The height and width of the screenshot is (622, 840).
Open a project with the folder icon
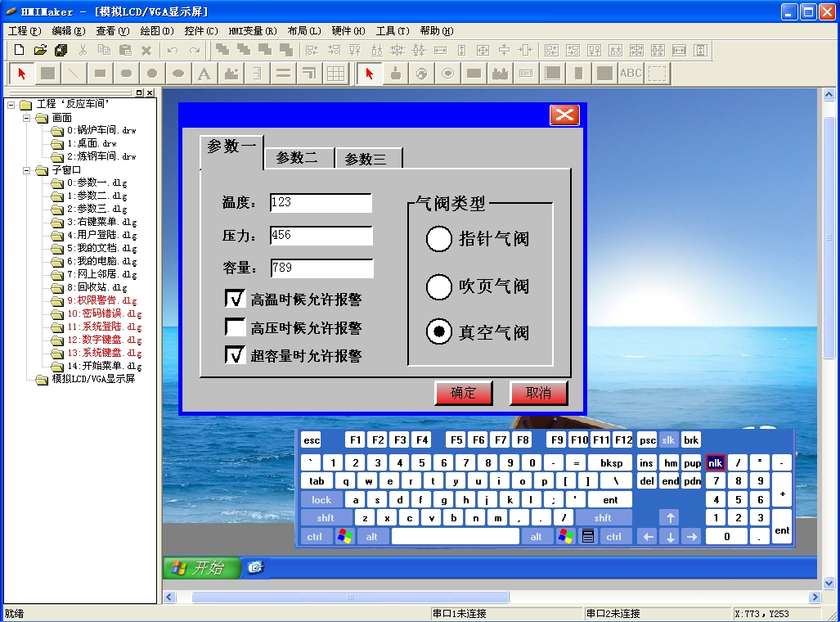tap(40, 50)
